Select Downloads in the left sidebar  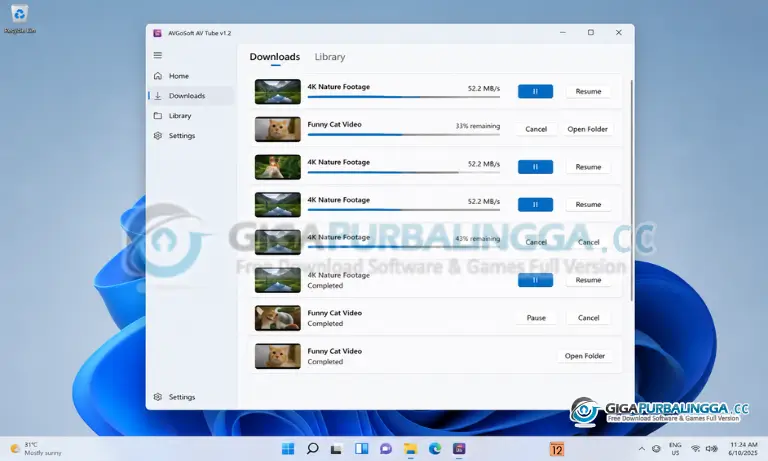pyautogui.click(x=191, y=96)
